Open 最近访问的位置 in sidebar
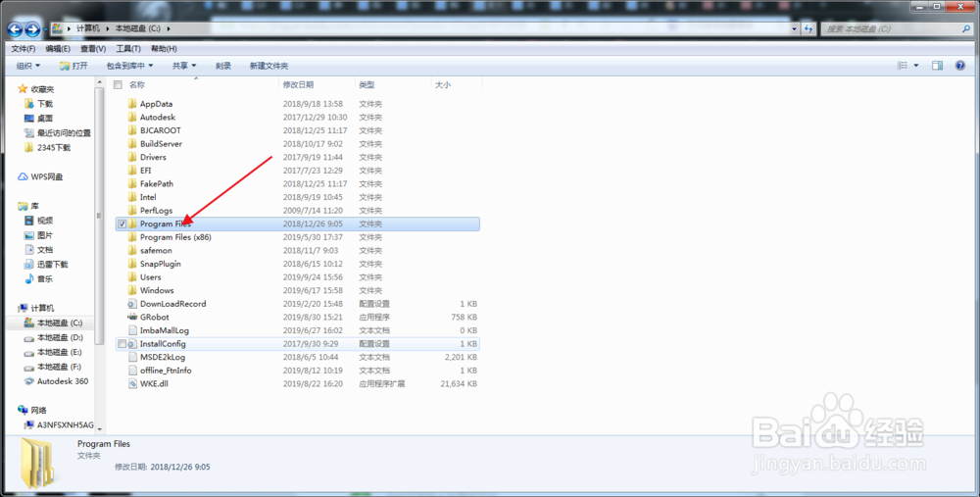The height and width of the screenshot is (497, 980). click(64, 133)
